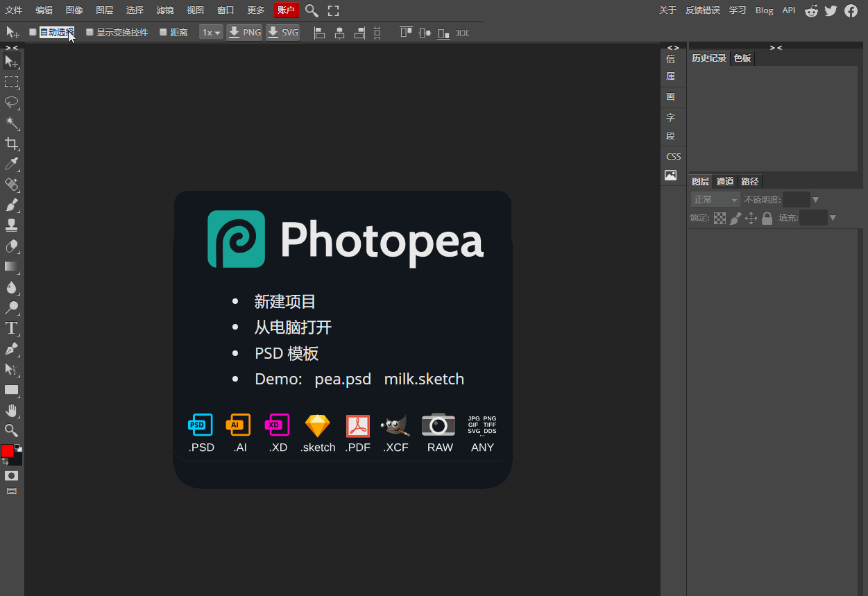Screen dimensions: 868x596
Task: Select the Lasso tool
Action: 12,103
